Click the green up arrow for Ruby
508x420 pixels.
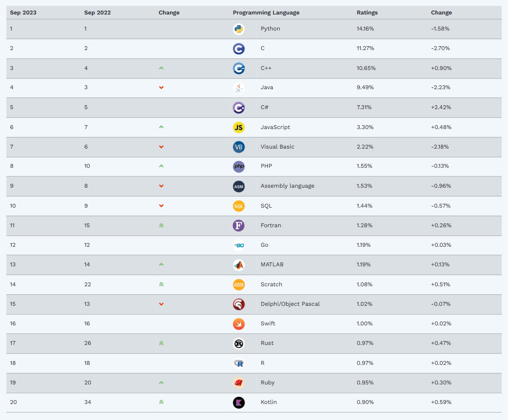coord(161,382)
